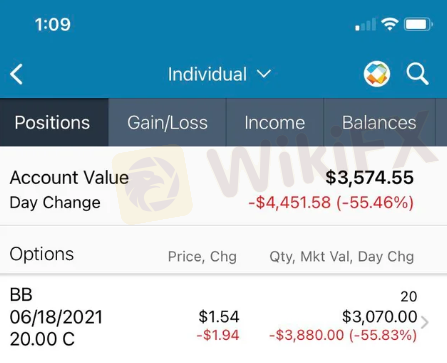Tap the Wi-Fi status icon
447x363 pixels.
pos(390,24)
